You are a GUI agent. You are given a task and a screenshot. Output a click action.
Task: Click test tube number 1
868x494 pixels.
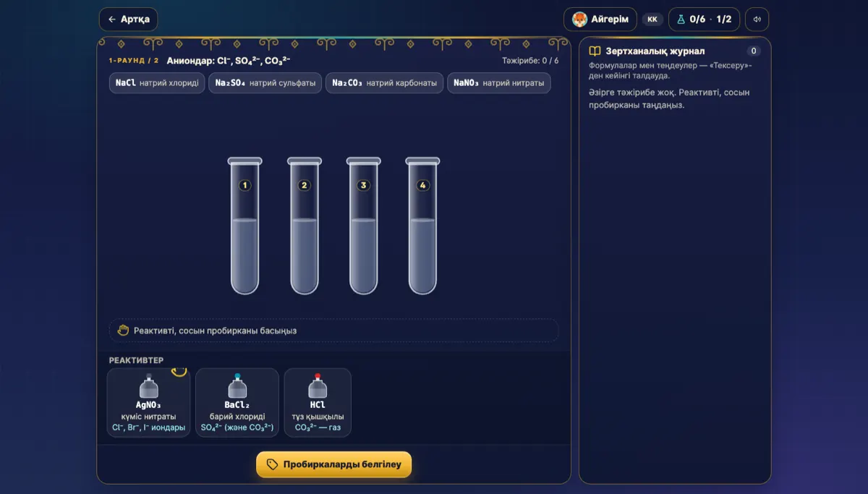point(244,226)
